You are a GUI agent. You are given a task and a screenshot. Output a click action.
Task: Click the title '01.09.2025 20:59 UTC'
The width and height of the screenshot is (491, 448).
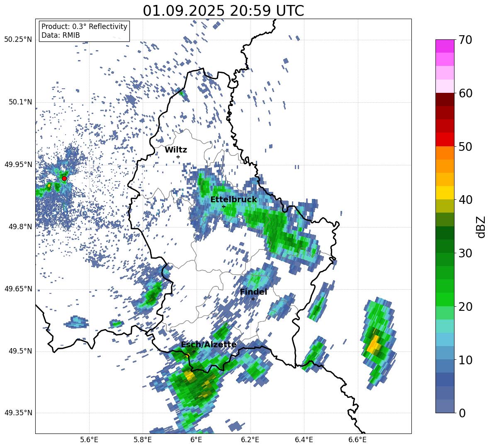[223, 11]
